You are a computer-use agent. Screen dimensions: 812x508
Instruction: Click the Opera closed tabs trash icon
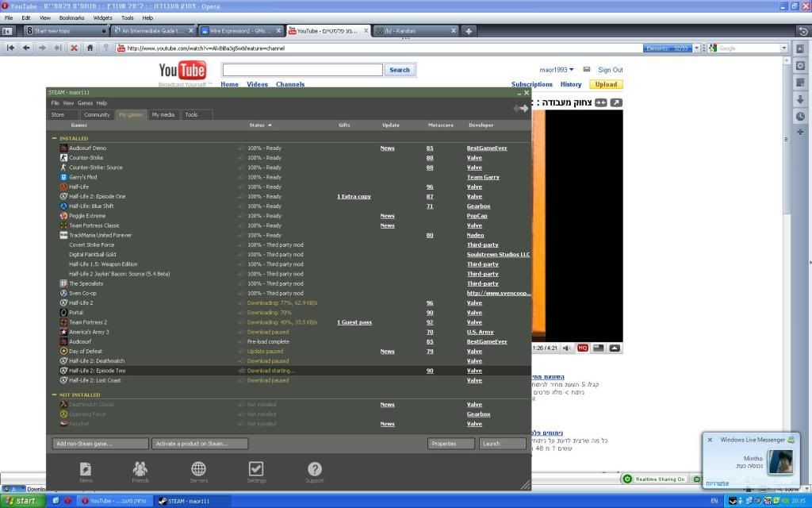coord(802,31)
